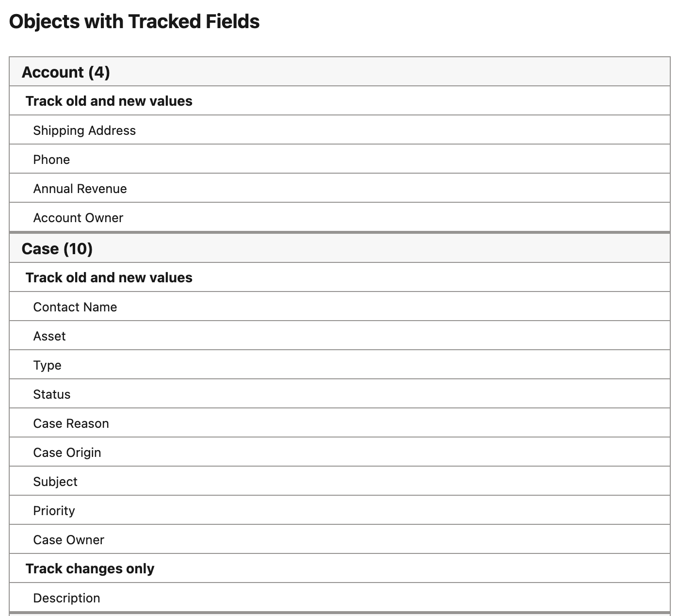
Task: Pick the Type field row
Action: tap(47, 365)
